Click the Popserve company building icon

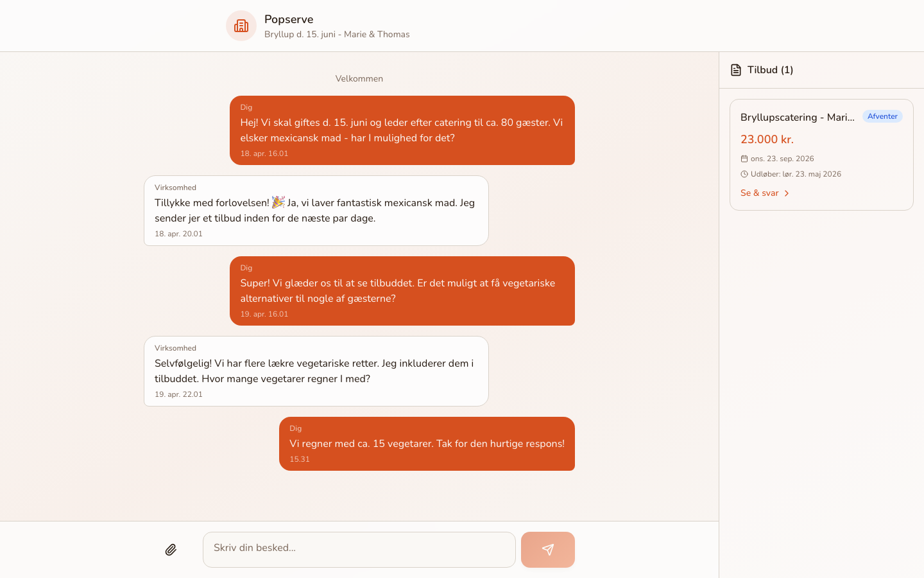tap(241, 26)
